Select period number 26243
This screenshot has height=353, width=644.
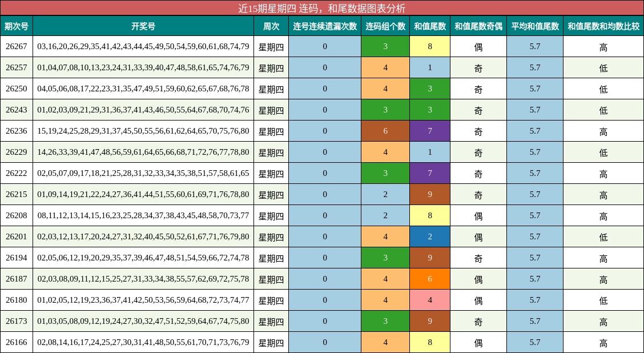[17, 110]
